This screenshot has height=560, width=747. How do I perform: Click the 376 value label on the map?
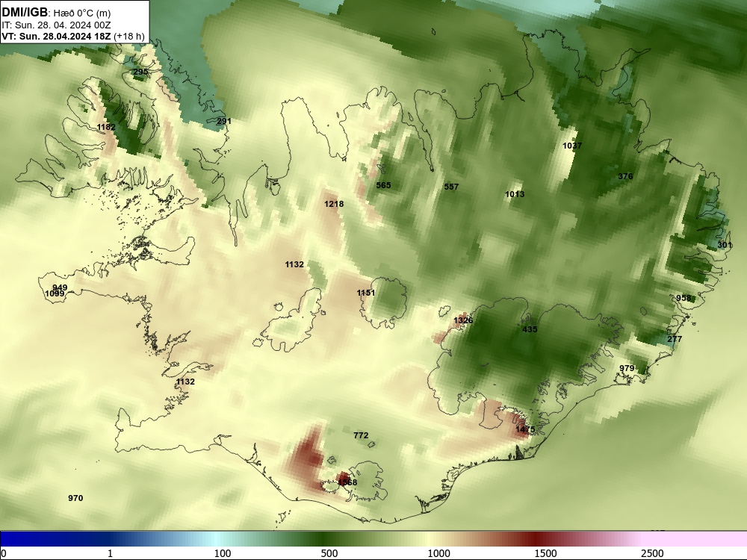[625, 176]
